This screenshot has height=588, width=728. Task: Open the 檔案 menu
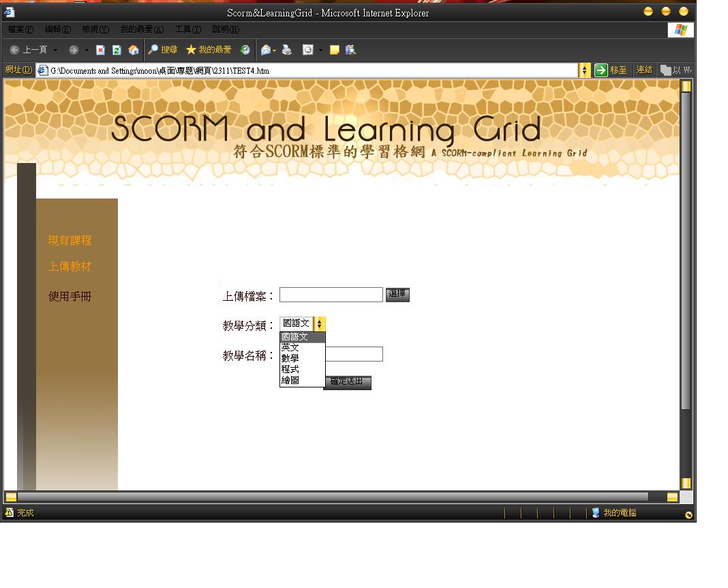click(x=20, y=29)
